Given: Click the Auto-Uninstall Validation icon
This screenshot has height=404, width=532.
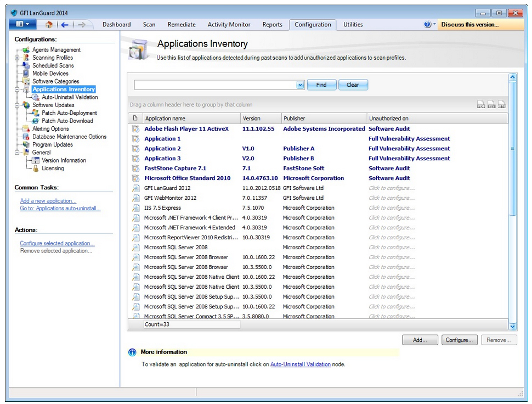Looking at the screenshot, I should click(36, 98).
